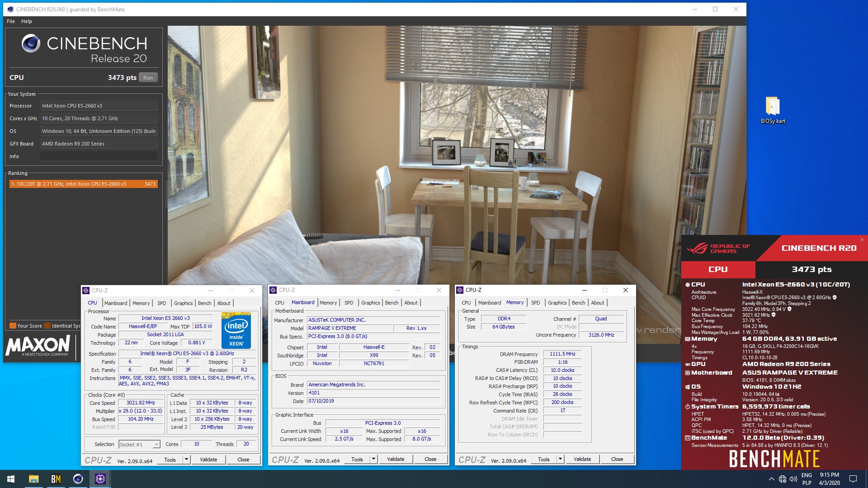Click Uncore Frequency value 3126.0 MHz
The image size is (868, 488).
[601, 335]
